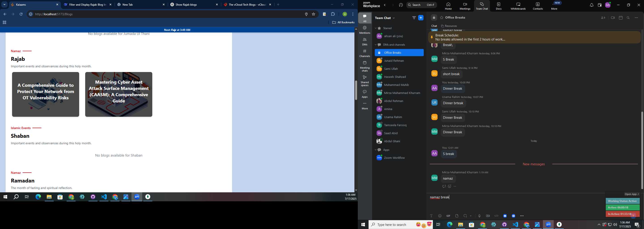Select ahsan ali (you) starred chat
The width and height of the screenshot is (644, 229).
(399, 36)
